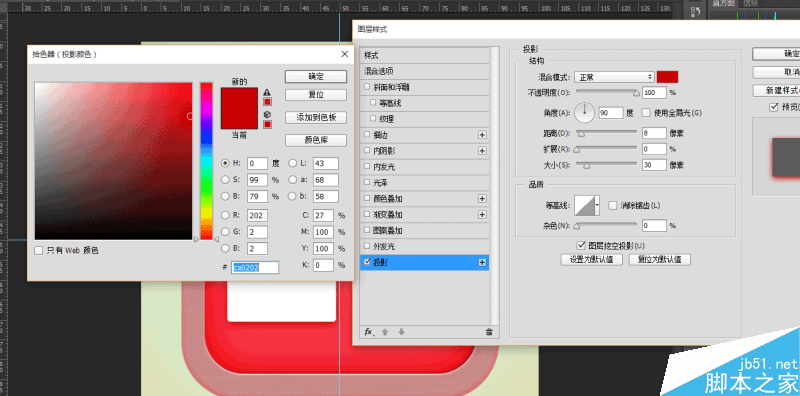
Task: Click the angle dial for 角度
Action: [585, 112]
